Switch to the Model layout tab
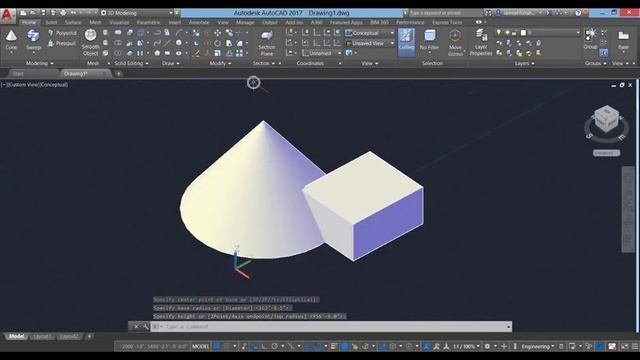Image resolution: width=640 pixels, height=360 pixels. [17, 336]
